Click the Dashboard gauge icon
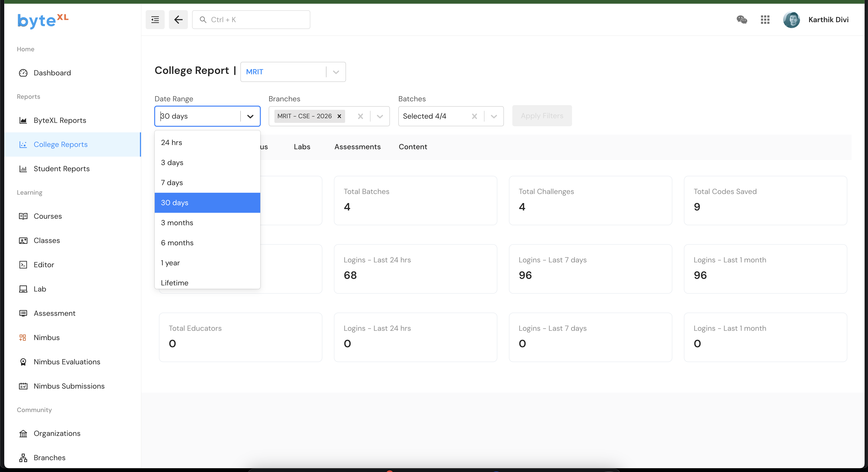The width and height of the screenshot is (868, 472). point(23,73)
